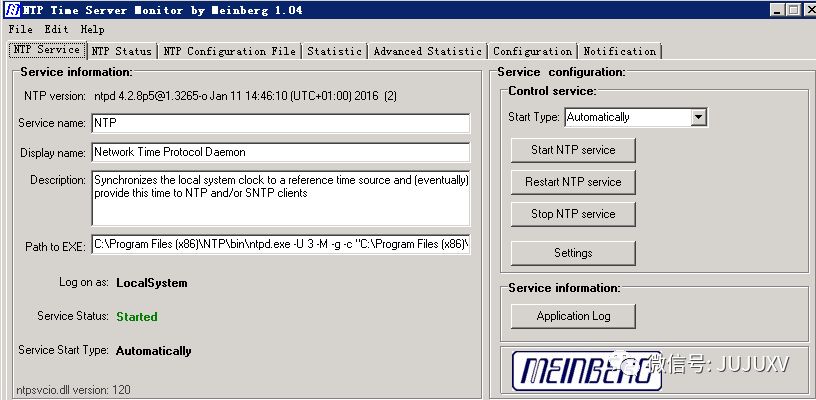This screenshot has height=400, width=816.
Task: Open the Edit menu
Action: (x=56, y=30)
